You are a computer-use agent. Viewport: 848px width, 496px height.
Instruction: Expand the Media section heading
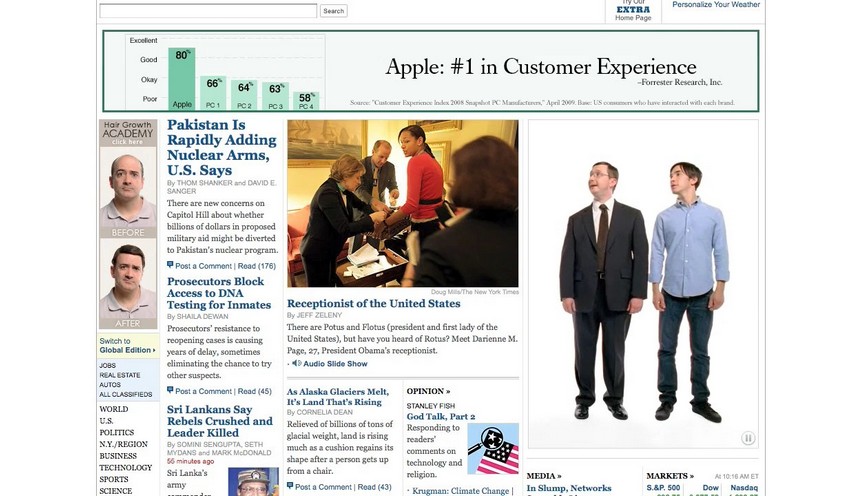point(544,476)
